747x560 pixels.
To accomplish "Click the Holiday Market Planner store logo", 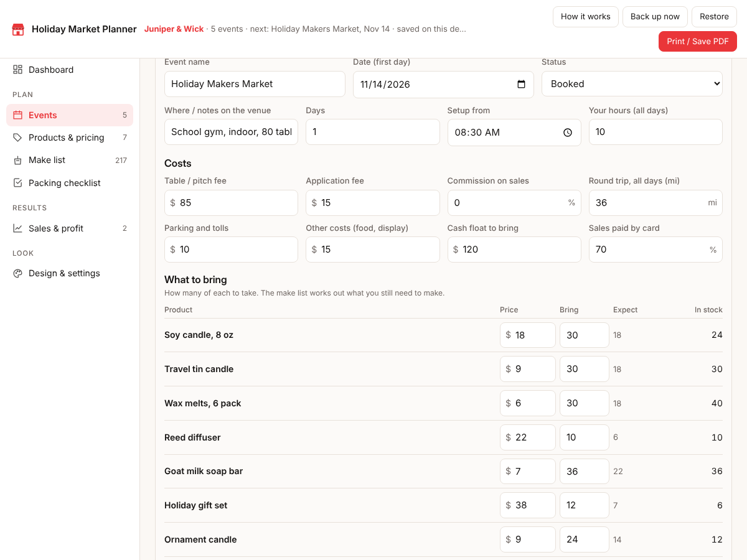I will (x=18, y=29).
